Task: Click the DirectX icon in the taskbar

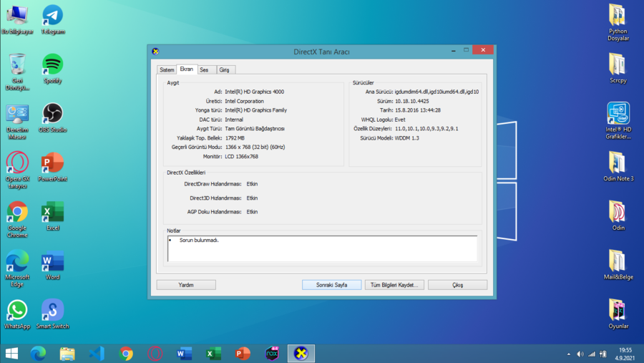Action: (x=301, y=354)
